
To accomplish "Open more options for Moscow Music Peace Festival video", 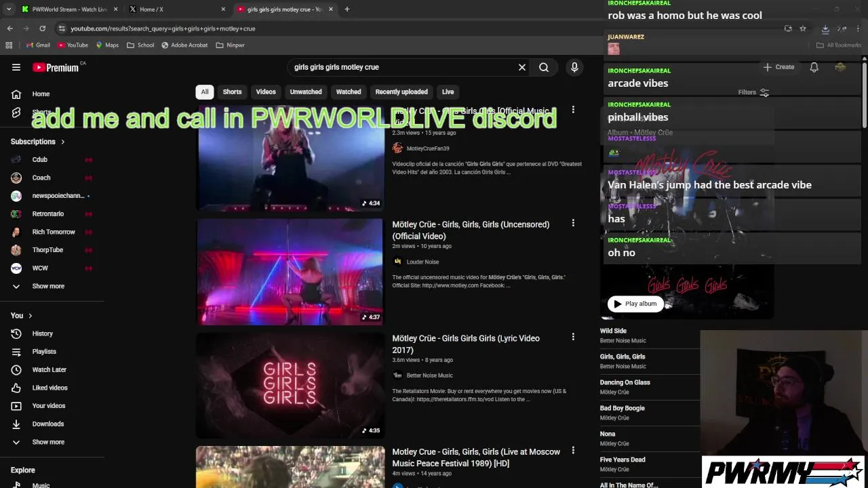I will pyautogui.click(x=573, y=451).
